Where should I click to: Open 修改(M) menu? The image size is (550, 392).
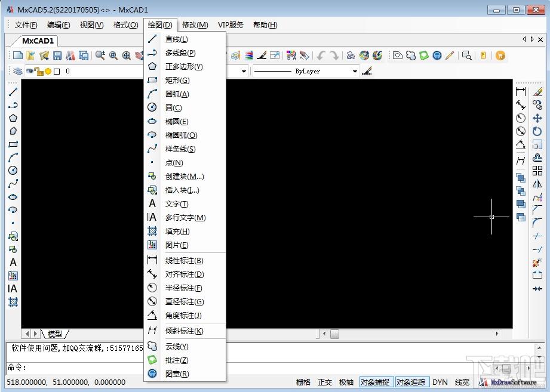195,25
